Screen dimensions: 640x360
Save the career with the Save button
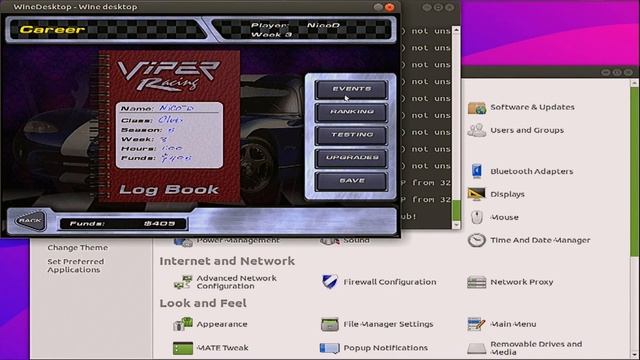351,181
